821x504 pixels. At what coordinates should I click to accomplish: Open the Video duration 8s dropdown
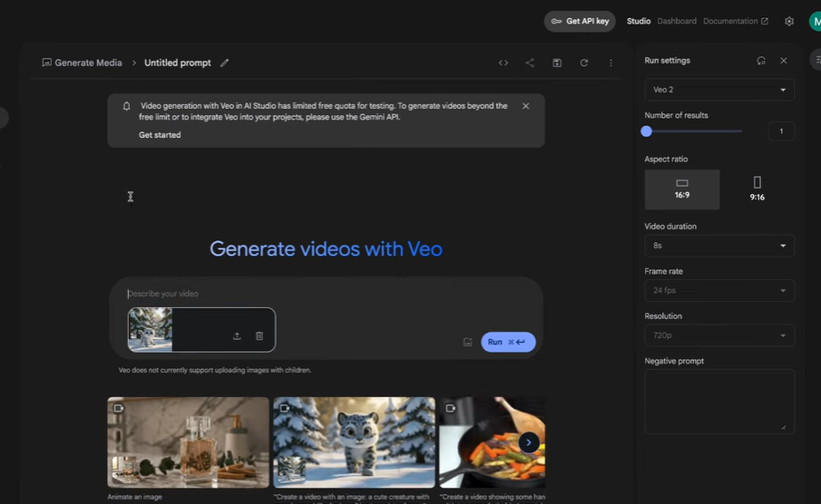pyautogui.click(x=719, y=246)
